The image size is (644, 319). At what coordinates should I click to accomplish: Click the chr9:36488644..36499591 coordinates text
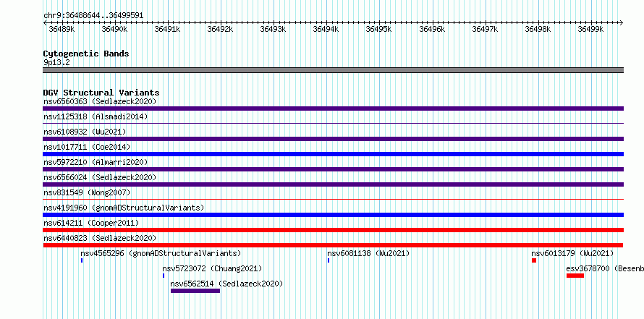click(93, 15)
